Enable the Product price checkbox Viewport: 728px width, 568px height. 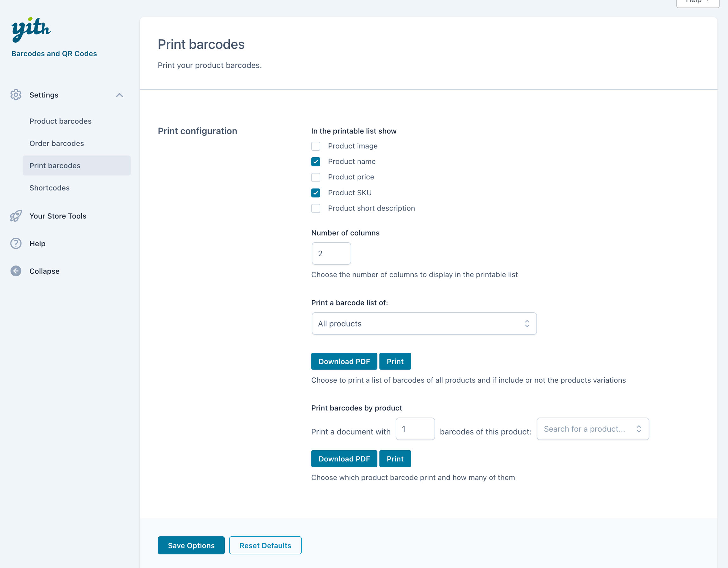[315, 177]
